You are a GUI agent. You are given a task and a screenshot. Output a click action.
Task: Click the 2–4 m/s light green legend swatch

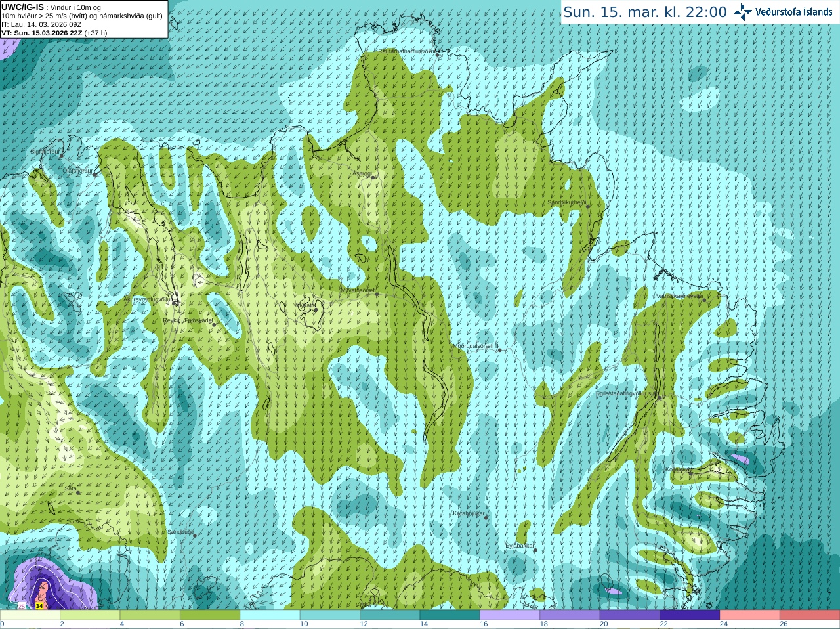coord(90,615)
